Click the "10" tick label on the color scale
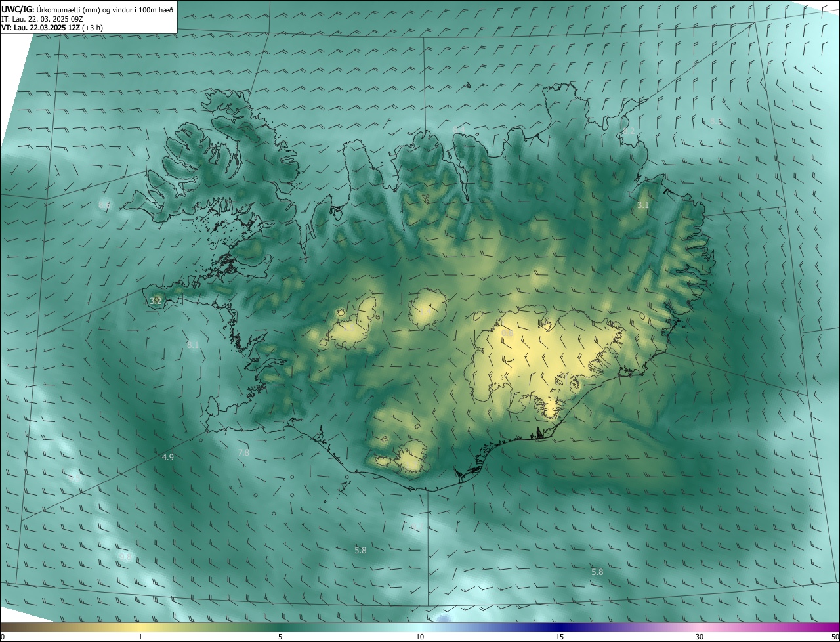The width and height of the screenshot is (840, 642). click(x=420, y=637)
